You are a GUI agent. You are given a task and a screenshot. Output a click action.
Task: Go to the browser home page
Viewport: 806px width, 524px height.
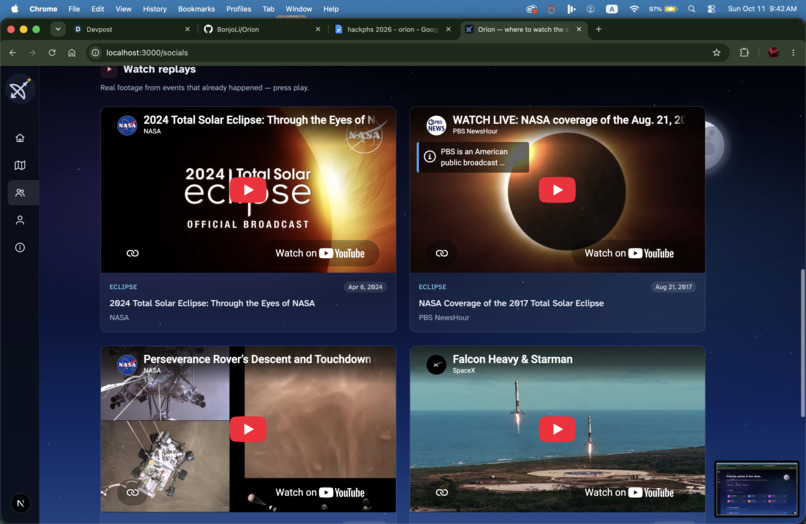point(71,52)
